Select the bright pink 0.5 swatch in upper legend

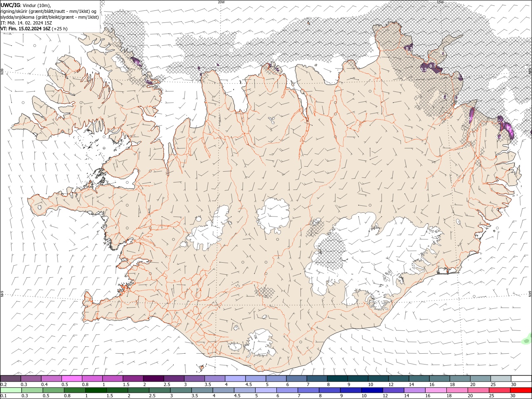click(72, 378)
